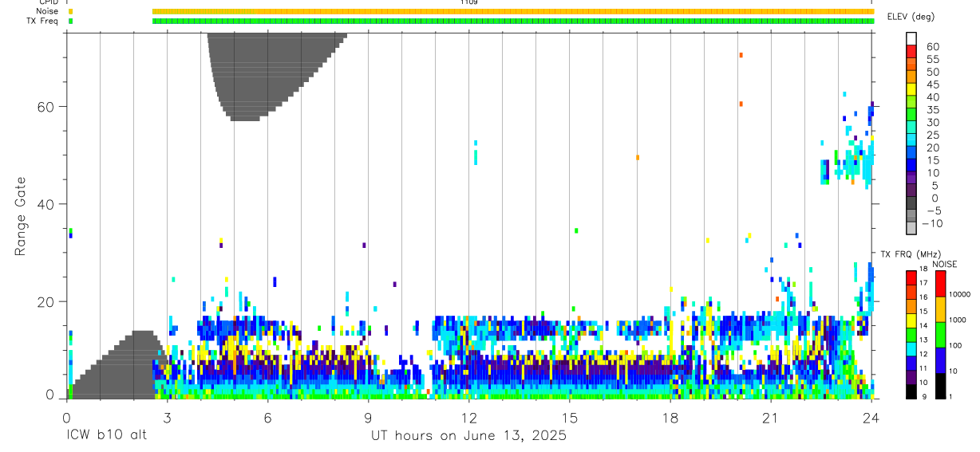Viewport: 980px width, 452px height.
Task: Click the 'NOISE' legend title
Action: point(944,264)
